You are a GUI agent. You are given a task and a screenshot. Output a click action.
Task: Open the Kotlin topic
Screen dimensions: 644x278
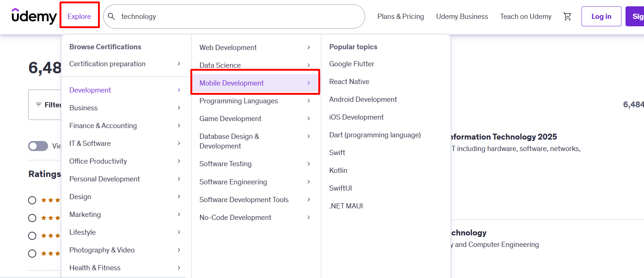coord(338,170)
